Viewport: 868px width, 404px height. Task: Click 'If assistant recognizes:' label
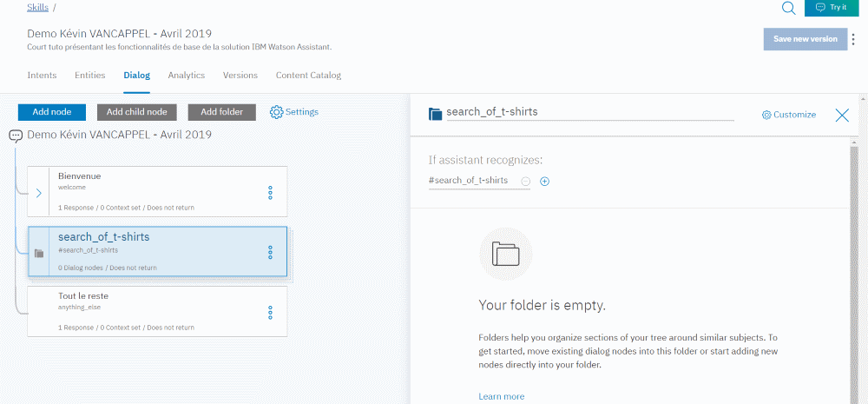(485, 160)
